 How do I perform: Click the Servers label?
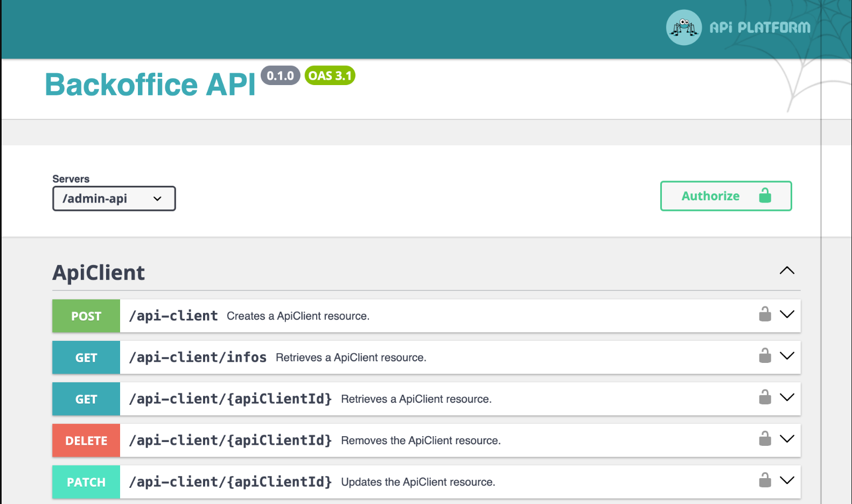pyautogui.click(x=71, y=179)
